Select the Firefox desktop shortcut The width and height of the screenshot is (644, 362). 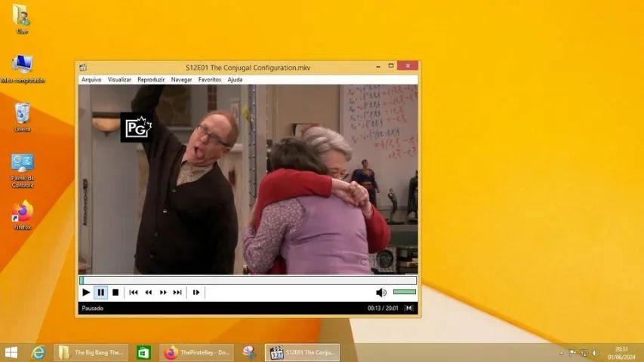[23, 215]
